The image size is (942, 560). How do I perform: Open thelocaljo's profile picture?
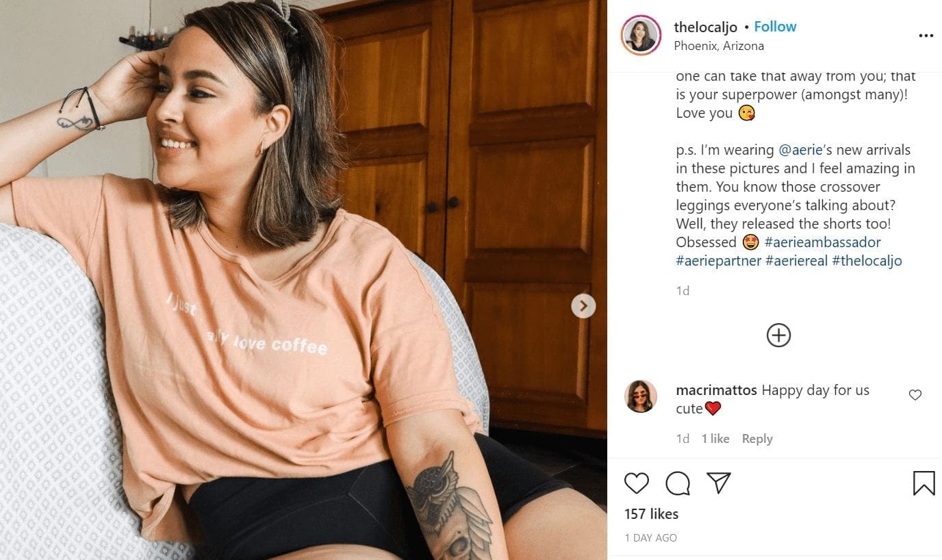[640, 35]
